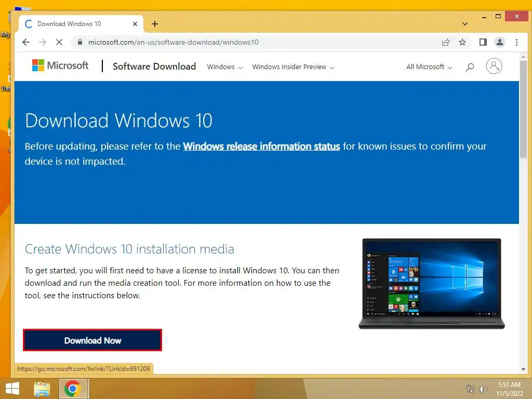The image size is (532, 399).
Task: Click the Microsoft logo
Action: point(60,65)
